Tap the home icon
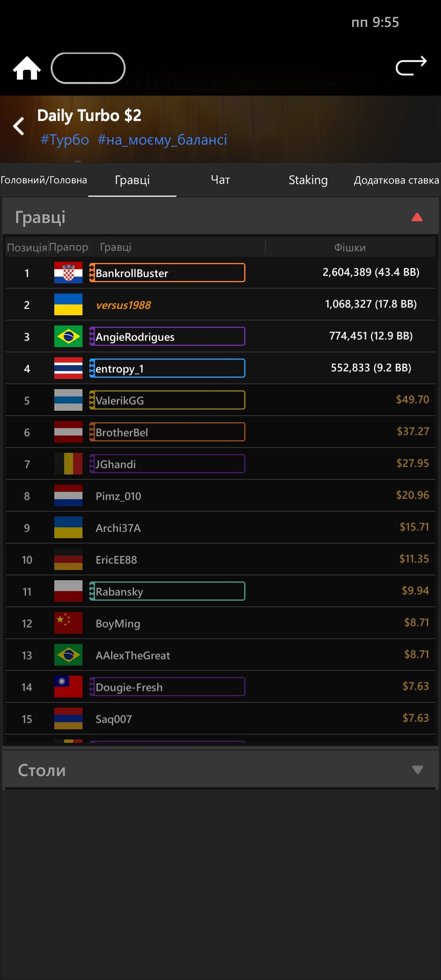This screenshot has height=980, width=441. click(27, 68)
